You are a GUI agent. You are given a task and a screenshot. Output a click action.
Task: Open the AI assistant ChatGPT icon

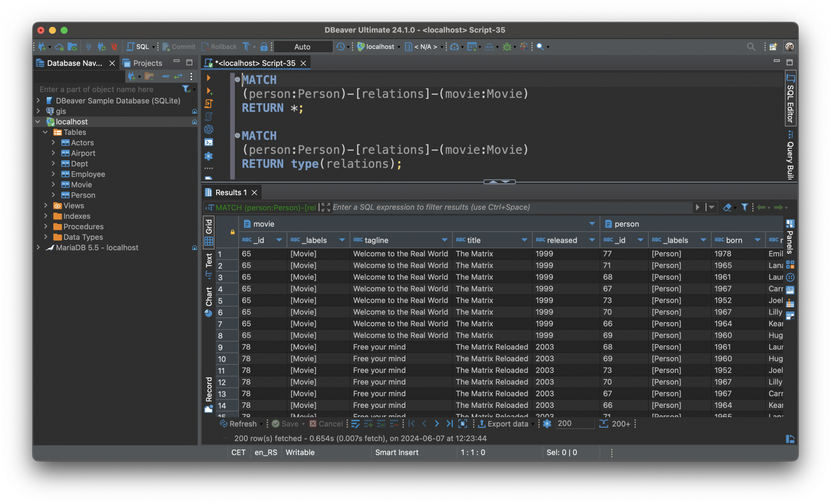point(208,129)
